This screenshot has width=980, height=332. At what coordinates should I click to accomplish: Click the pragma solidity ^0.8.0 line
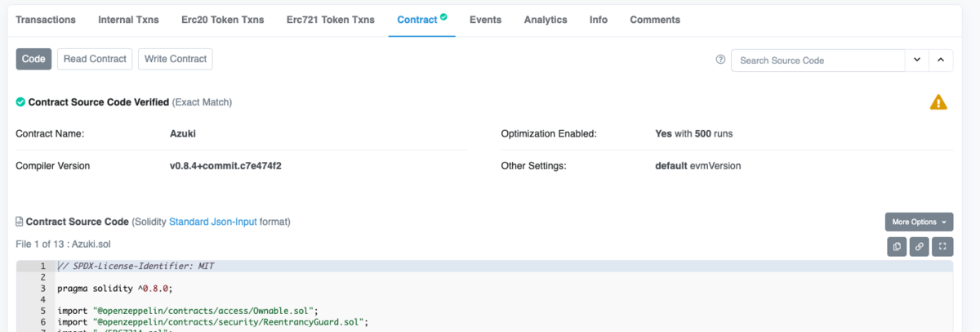pos(115,289)
